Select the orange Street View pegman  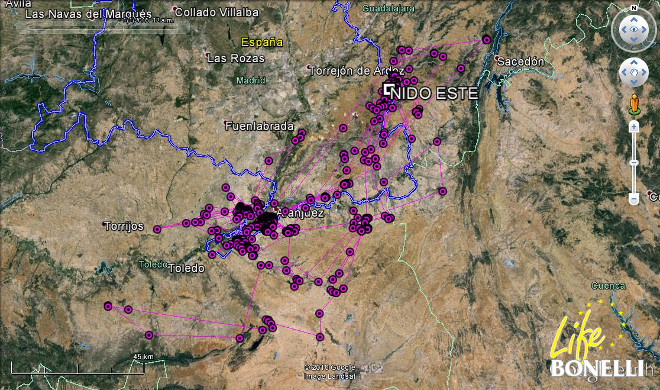(634, 104)
